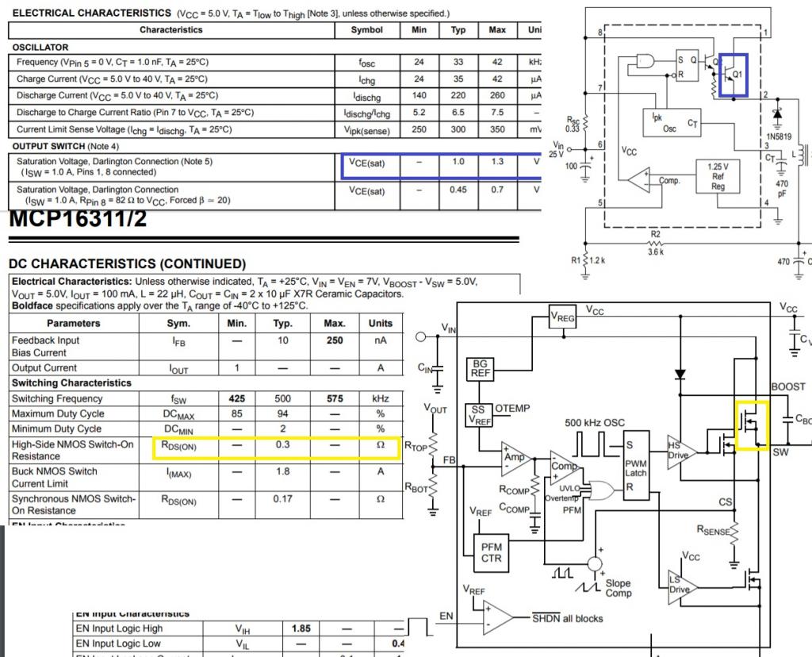
Task: Click the Vipk(sense) symbol cell
Action: click(366, 131)
